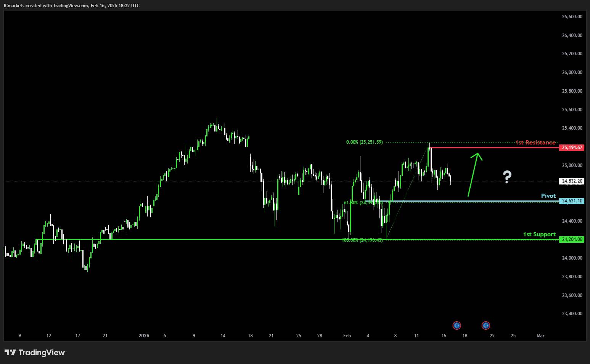Click the ICmarkets TradingView header text
The width and height of the screenshot is (590, 364).
coord(72,5)
